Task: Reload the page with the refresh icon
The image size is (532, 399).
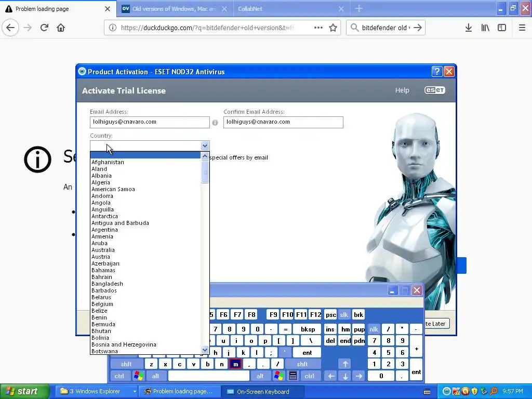Action: click(44, 28)
